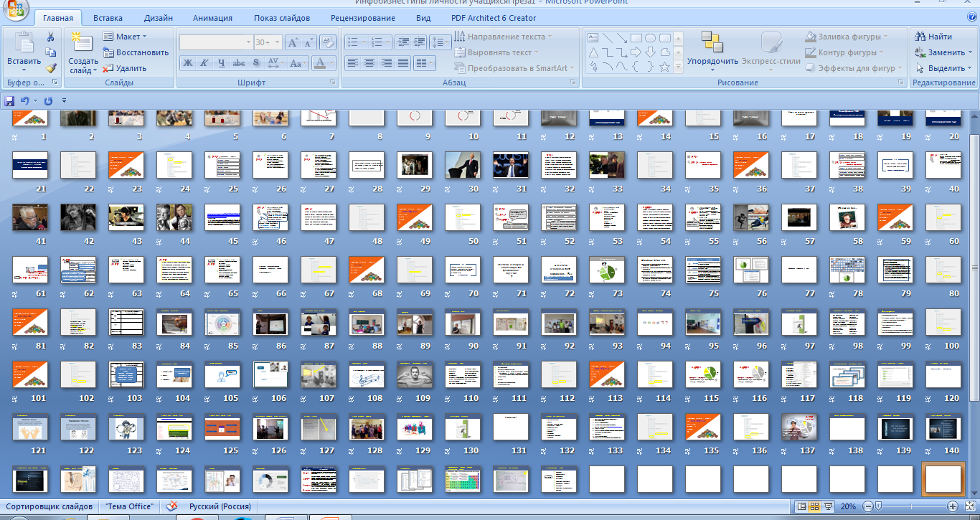980x520 pixels.
Task: Click the Undo arrow icon
Action: (25, 101)
